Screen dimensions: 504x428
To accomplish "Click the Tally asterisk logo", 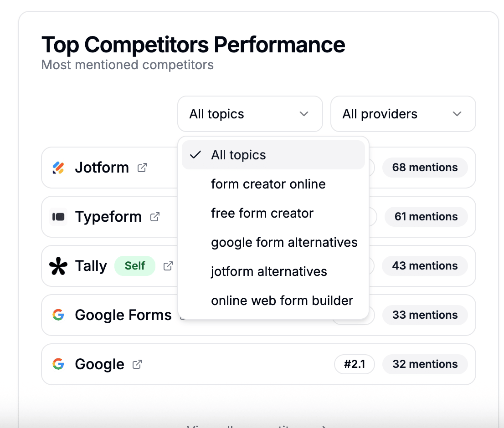I will [x=58, y=266].
